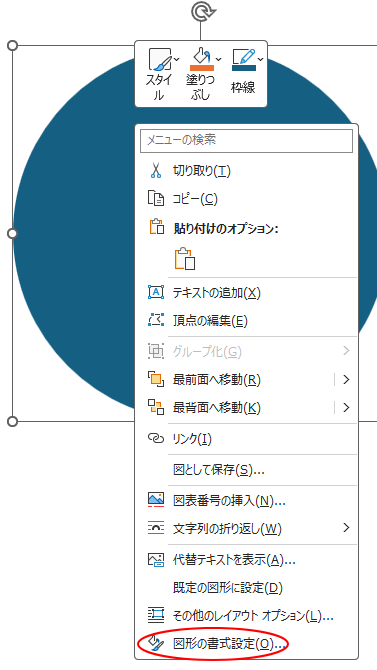Select 最前面へ移動(R)
This screenshot has height=670, width=377.
tap(216, 379)
